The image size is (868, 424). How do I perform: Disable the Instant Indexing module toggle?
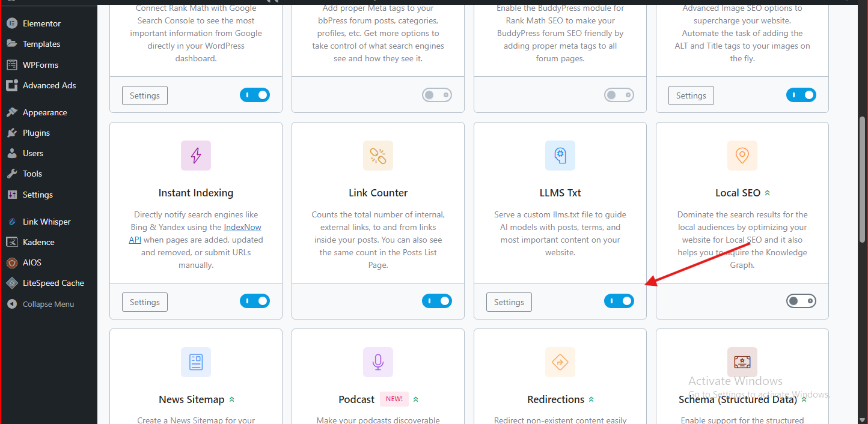tap(255, 301)
